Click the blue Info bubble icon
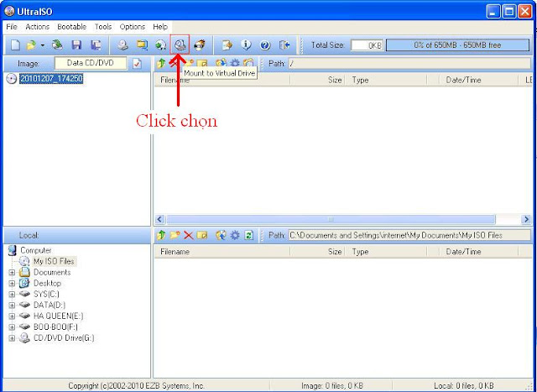The height and width of the screenshot is (392, 537). click(x=246, y=44)
